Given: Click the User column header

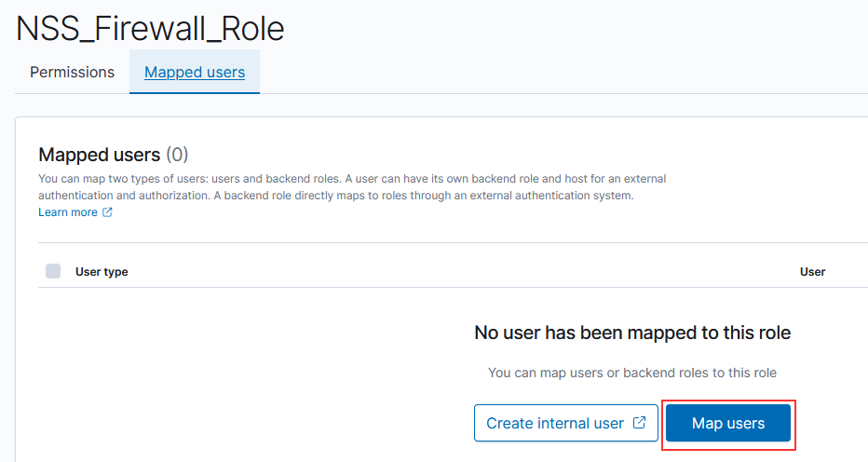Looking at the screenshot, I should 812,271.
